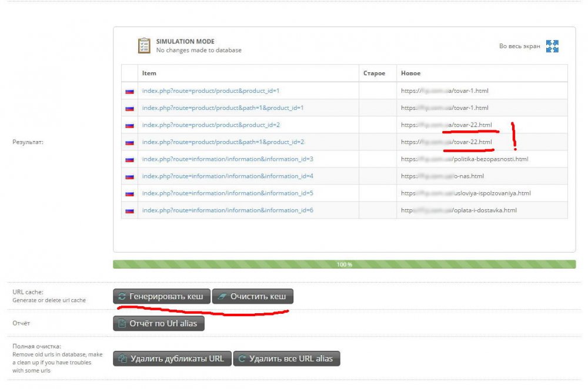The height and width of the screenshot is (389, 588).
Task: Click the green 100% progress bar
Action: point(344,264)
